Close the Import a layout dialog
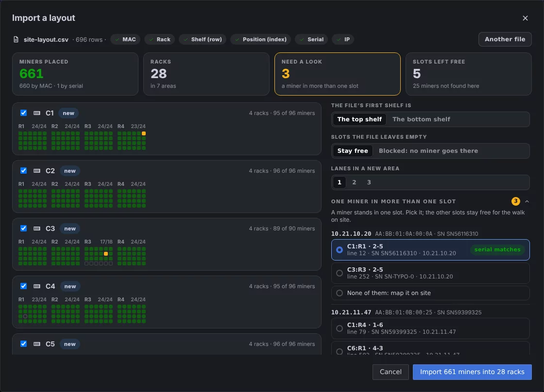Image resolution: width=544 pixels, height=392 pixels. pyautogui.click(x=525, y=18)
